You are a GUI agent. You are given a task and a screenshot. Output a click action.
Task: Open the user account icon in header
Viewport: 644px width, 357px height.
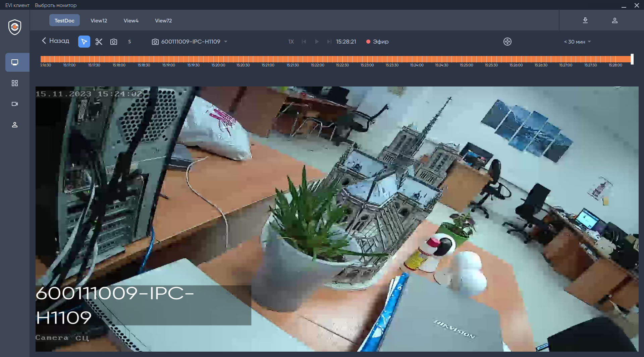615,20
